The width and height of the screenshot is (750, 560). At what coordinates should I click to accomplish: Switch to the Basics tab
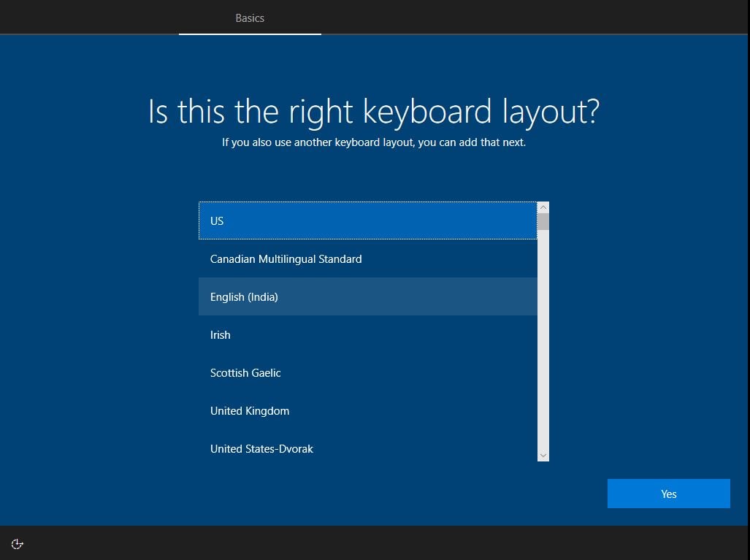250,18
